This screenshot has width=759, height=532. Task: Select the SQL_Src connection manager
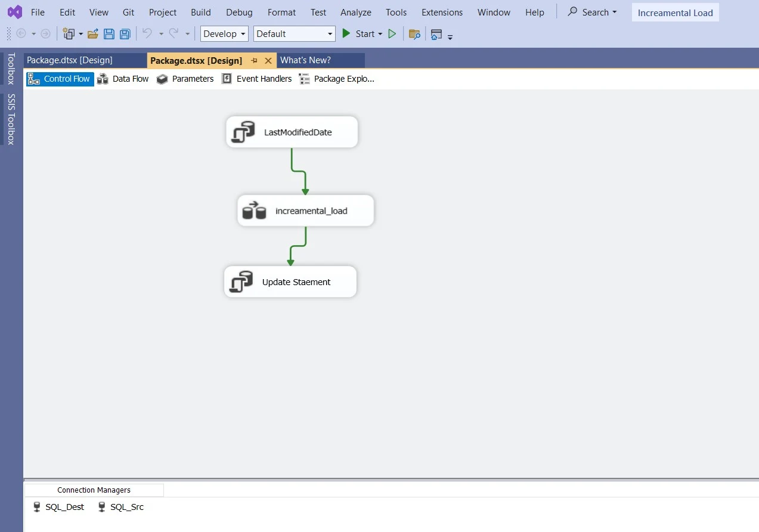click(x=120, y=507)
